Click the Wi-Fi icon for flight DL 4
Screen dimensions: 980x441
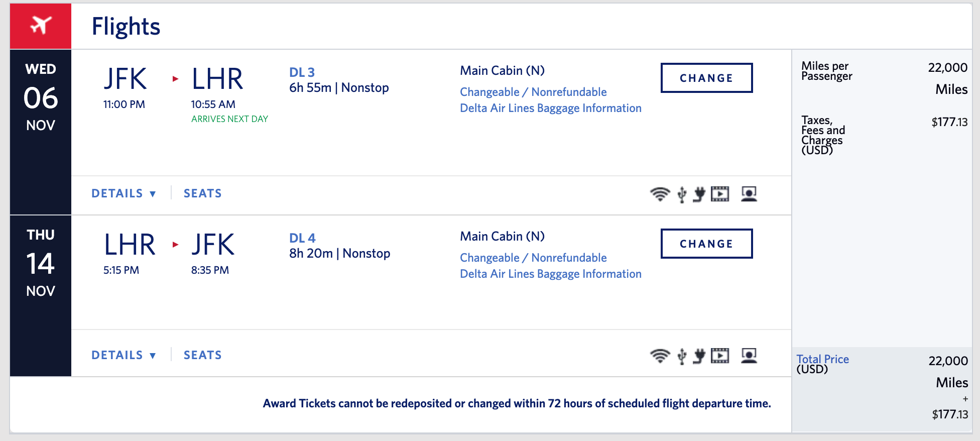pyautogui.click(x=660, y=356)
